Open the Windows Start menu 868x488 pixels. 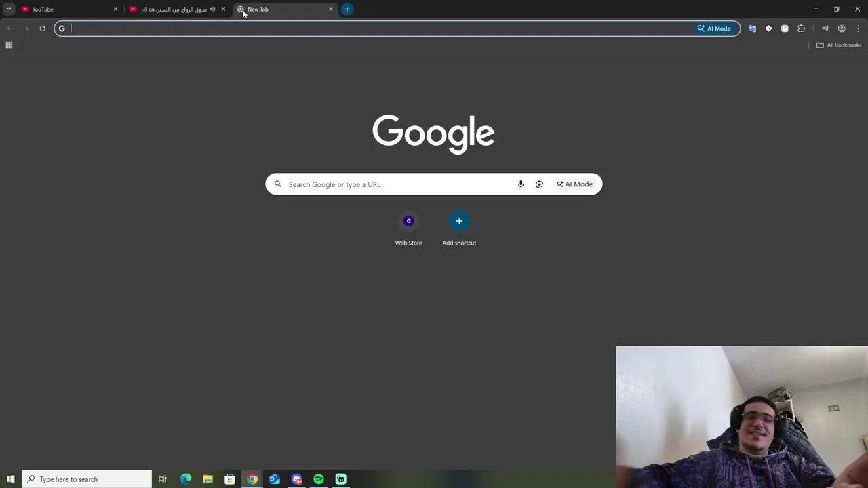click(11, 479)
